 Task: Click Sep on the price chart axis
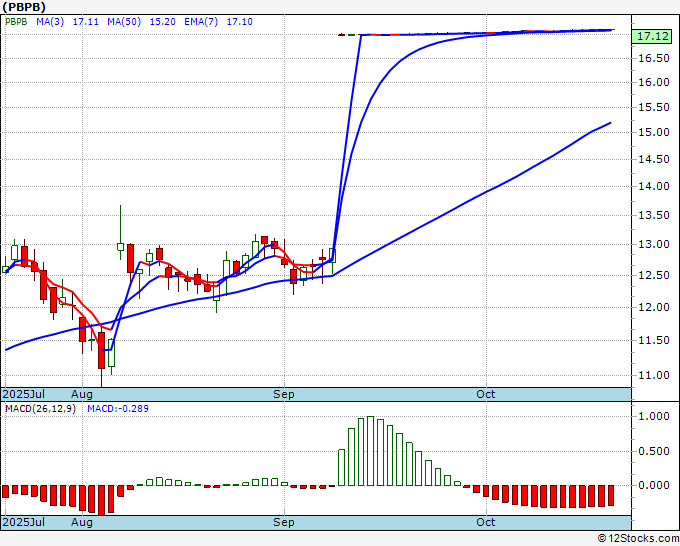pyautogui.click(x=284, y=395)
